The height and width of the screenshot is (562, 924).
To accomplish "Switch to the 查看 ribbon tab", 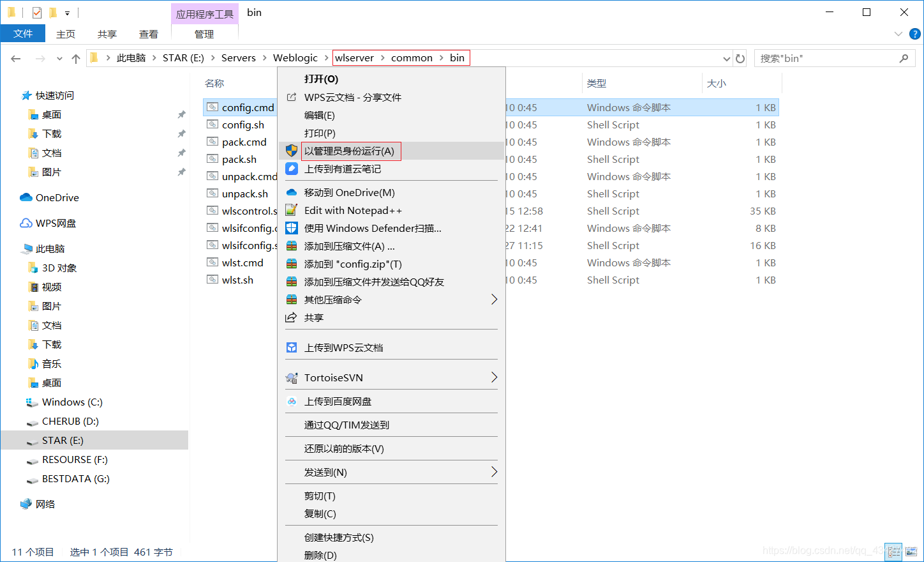I will click(x=149, y=34).
